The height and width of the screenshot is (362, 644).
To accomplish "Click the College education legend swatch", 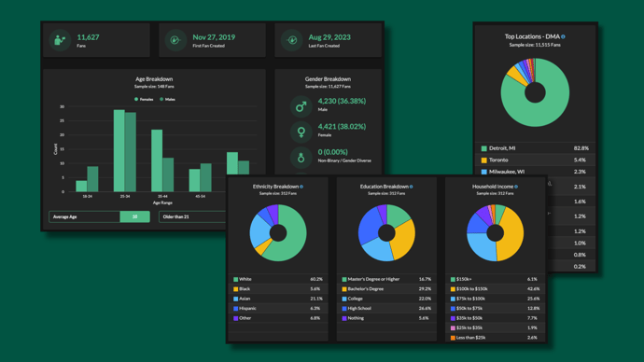I will click(x=344, y=299).
